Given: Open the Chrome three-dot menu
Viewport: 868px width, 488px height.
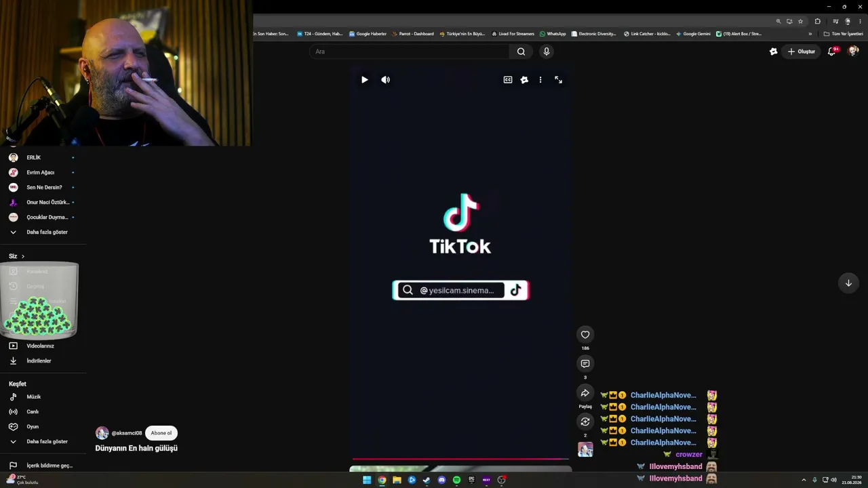Looking at the screenshot, I should point(860,21).
